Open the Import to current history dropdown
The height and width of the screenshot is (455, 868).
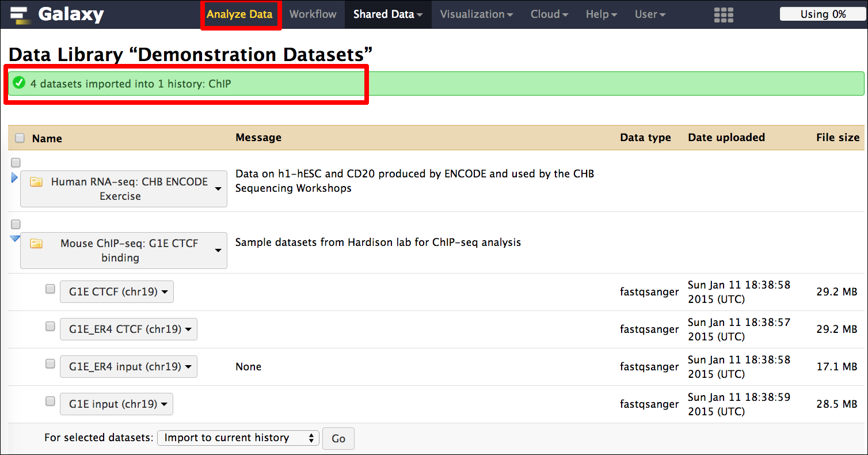[x=238, y=438]
